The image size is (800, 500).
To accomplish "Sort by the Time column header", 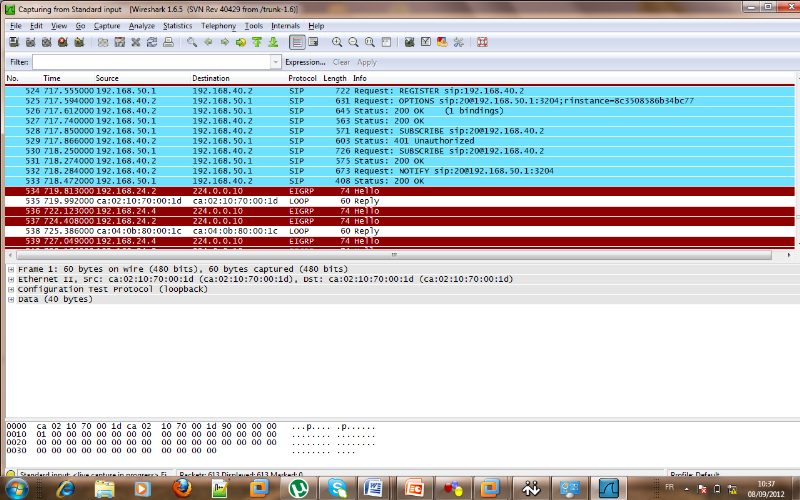I will pyautogui.click(x=52, y=78).
